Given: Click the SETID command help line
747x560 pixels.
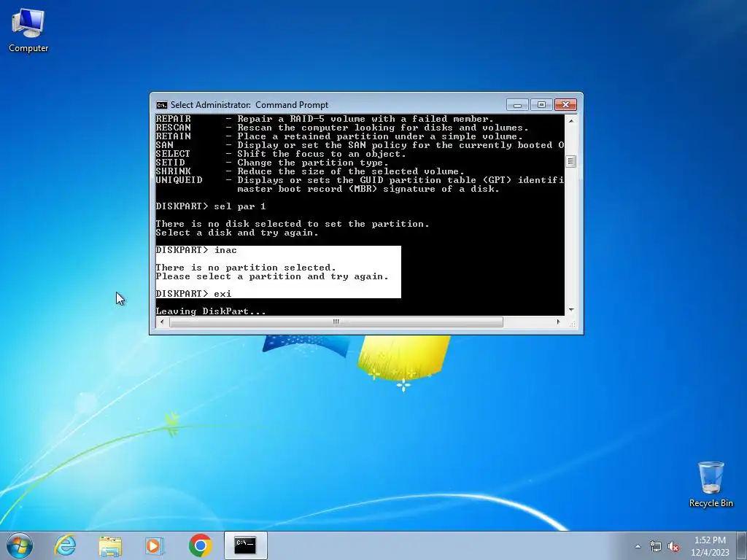Looking at the screenshot, I should (272, 163).
